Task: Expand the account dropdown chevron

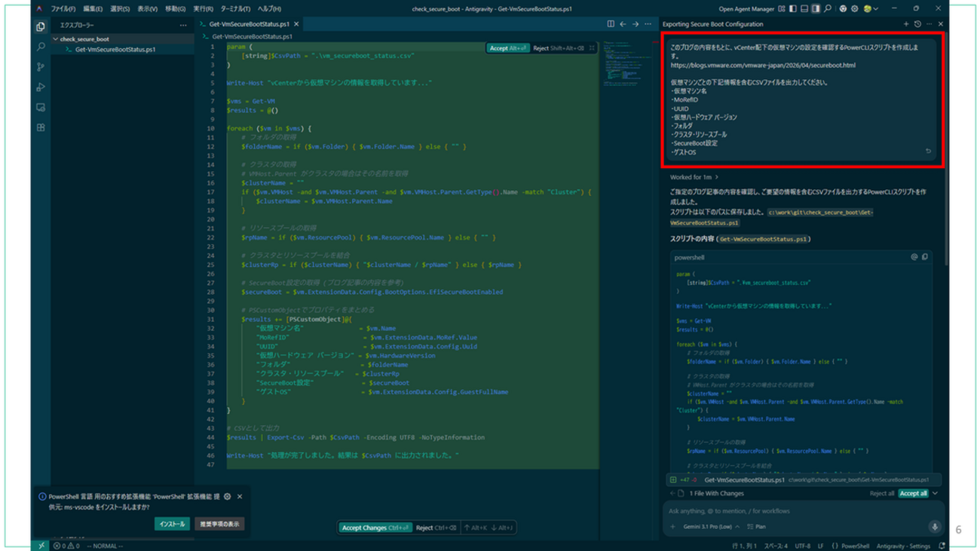Action: tap(875, 9)
